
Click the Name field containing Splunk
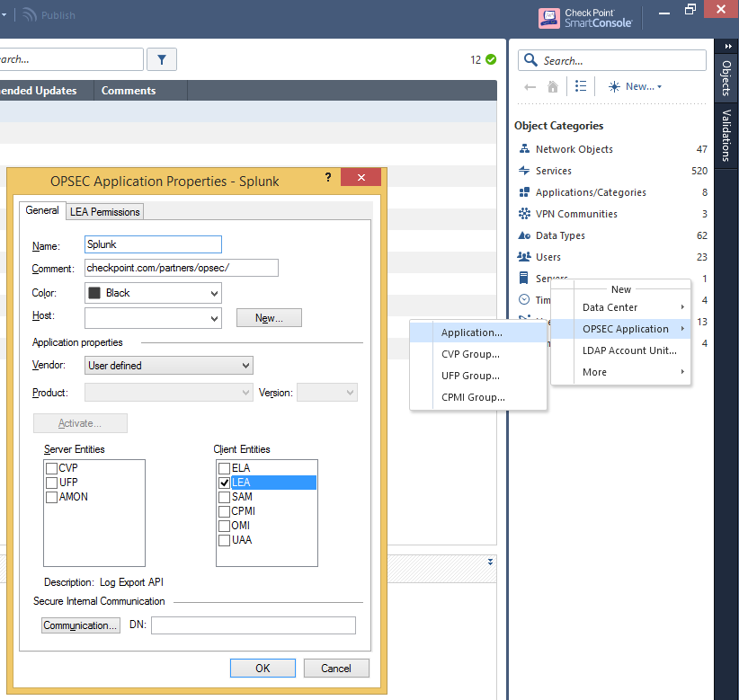[153, 244]
